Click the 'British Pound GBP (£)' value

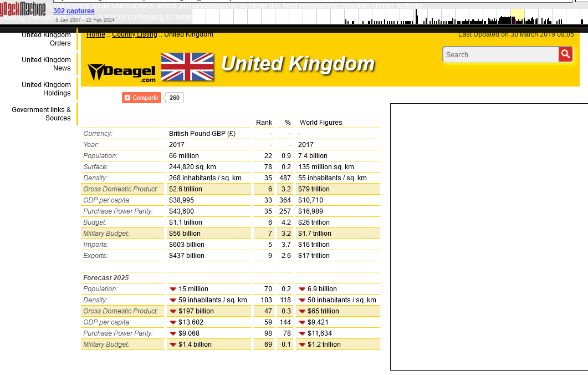pos(202,134)
